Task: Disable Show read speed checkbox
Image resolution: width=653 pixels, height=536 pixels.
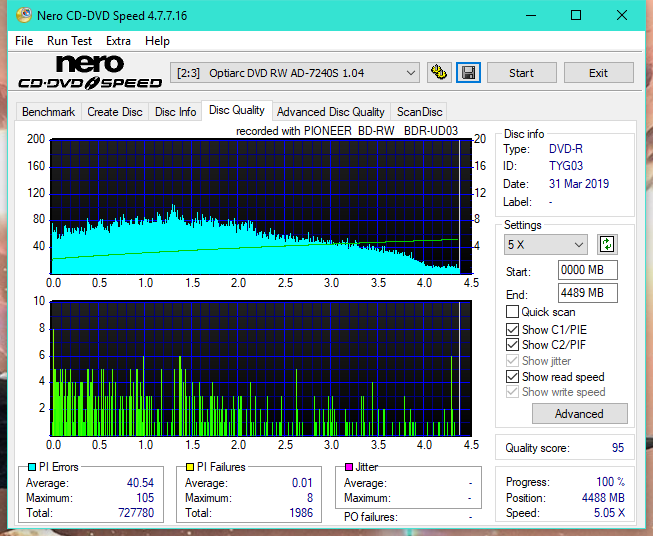Action: [513, 377]
